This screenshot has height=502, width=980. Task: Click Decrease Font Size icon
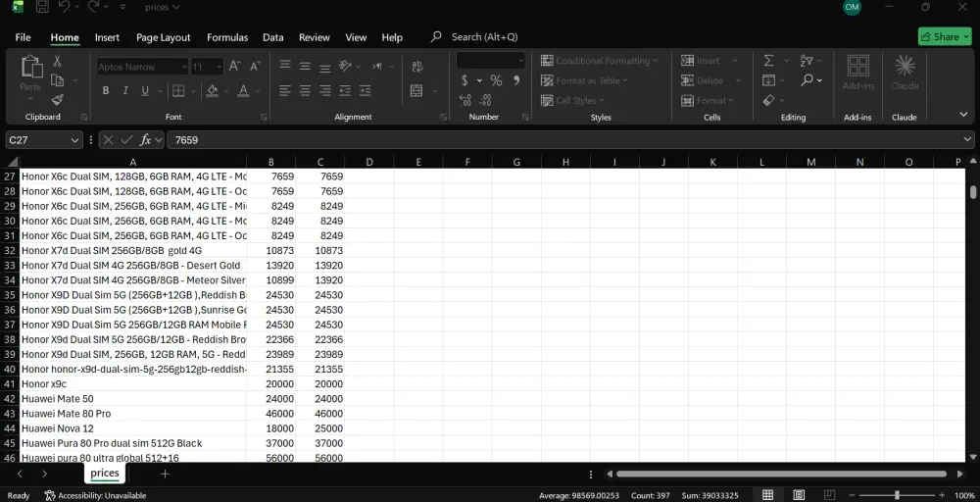[255, 67]
